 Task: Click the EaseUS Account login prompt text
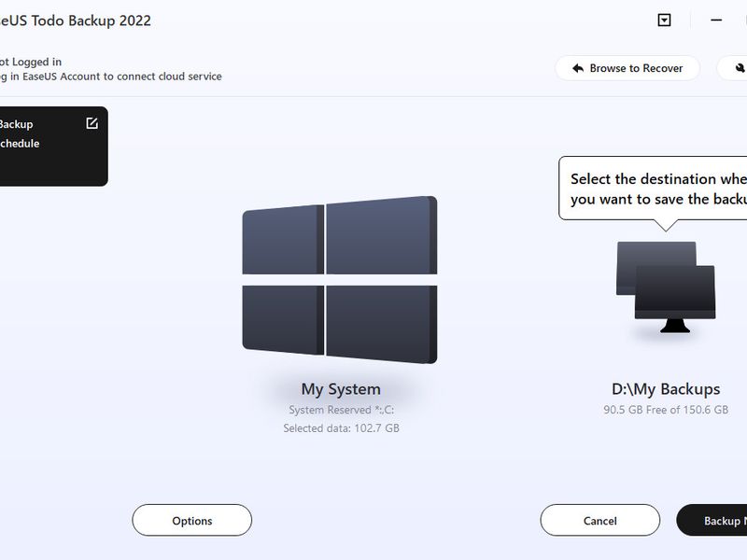tap(110, 77)
